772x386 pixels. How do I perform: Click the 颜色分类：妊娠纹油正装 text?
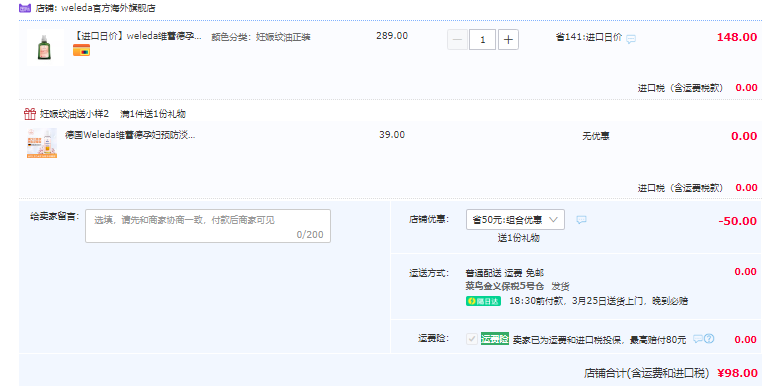click(x=261, y=37)
